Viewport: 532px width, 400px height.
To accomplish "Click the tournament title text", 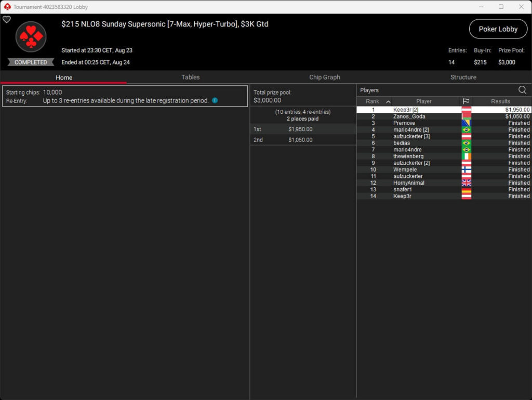I will pos(165,24).
